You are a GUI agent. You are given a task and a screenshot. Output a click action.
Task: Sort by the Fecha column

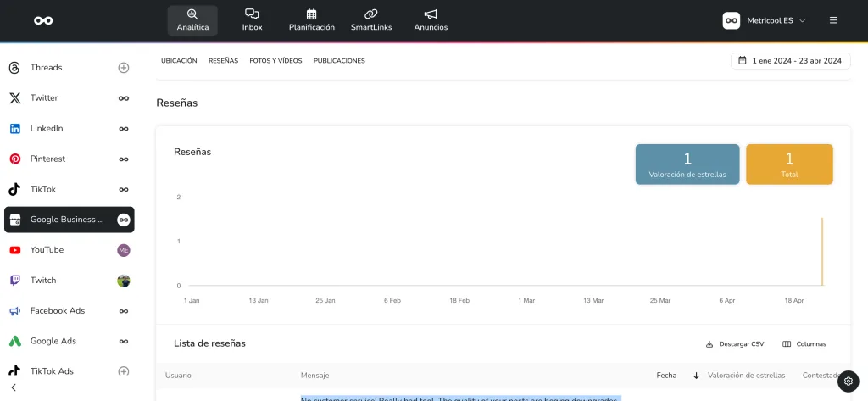666,376
